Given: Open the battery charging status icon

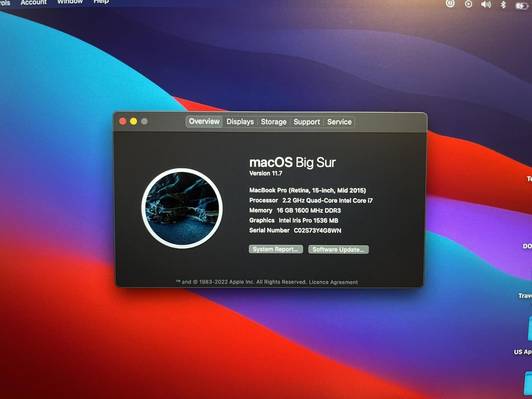Looking at the screenshot, I should pos(521,5).
